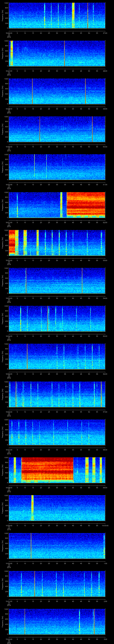
Task: Select red spike near 57s in 18:56 spectrogram
Action: 101,394
